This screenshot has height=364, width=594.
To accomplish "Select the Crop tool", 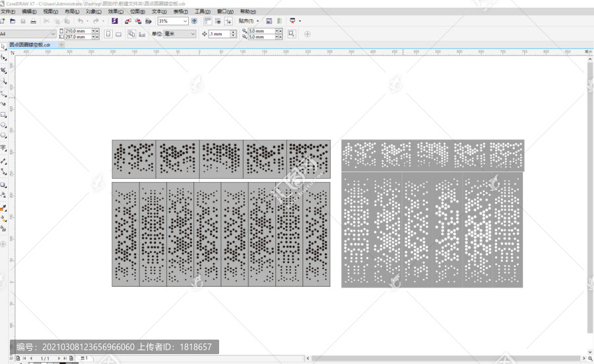I will pos(3,71).
